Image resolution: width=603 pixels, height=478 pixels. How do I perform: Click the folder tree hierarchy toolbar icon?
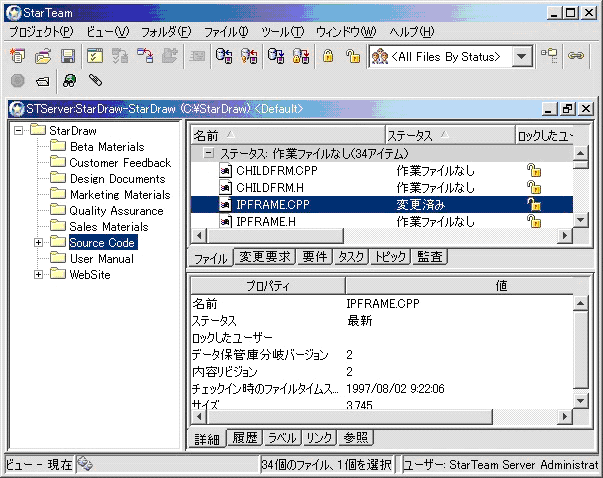point(549,56)
